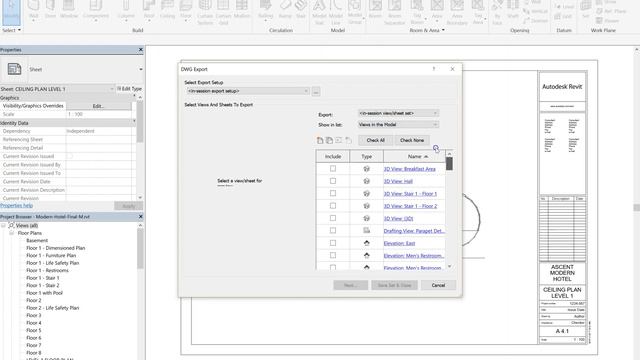Open the Export view/sheet set dropdown
This screenshot has width=640, height=360.
click(x=398, y=113)
